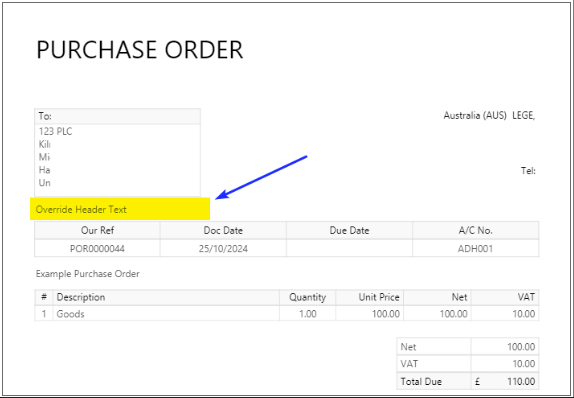
Task: Click the Example Purchase Order text
Action: [87, 274]
